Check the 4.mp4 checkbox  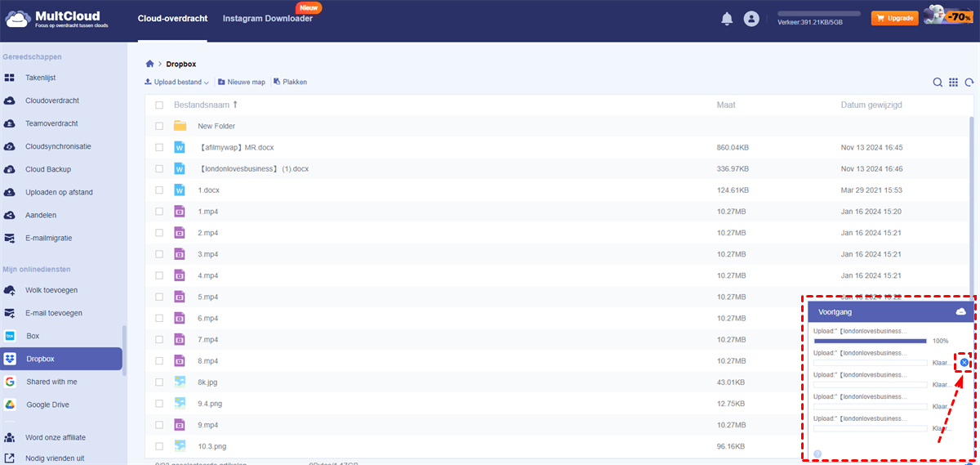159,275
